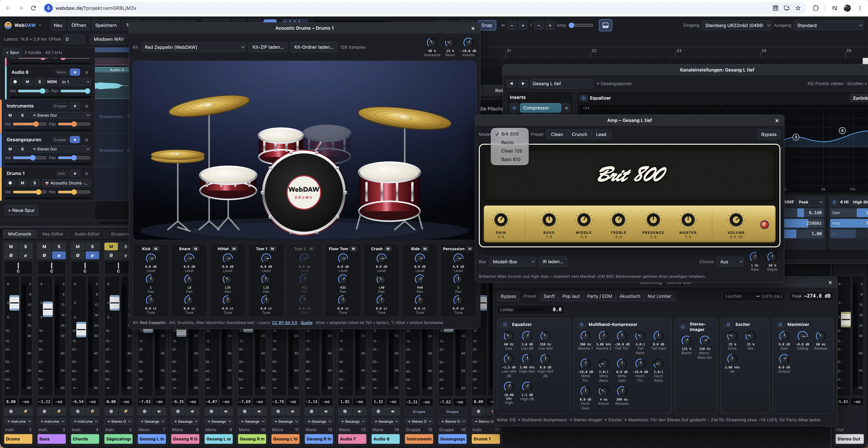868x448 pixels.
Task: Click the next channel arrow button
Action: 523,83
